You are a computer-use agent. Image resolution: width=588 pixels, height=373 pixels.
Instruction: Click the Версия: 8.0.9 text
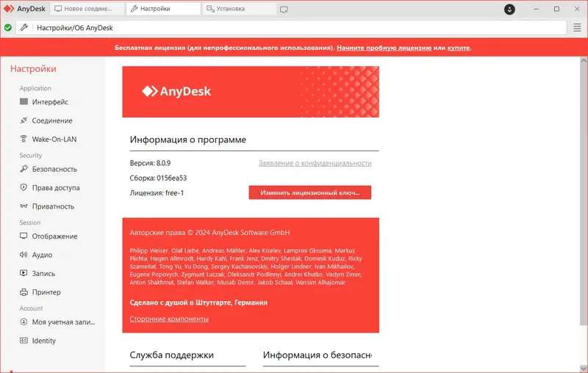[x=150, y=163]
